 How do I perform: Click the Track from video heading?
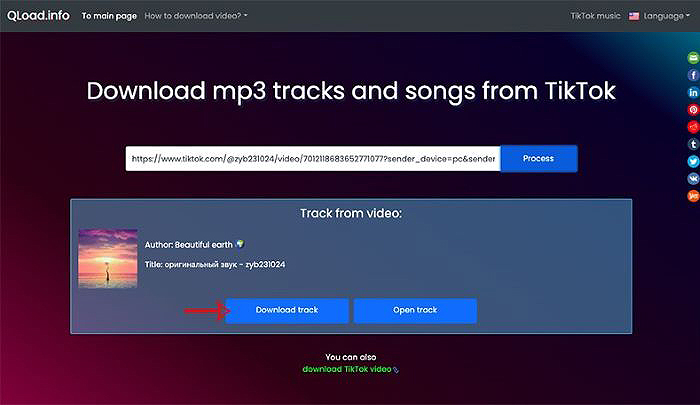pos(351,213)
